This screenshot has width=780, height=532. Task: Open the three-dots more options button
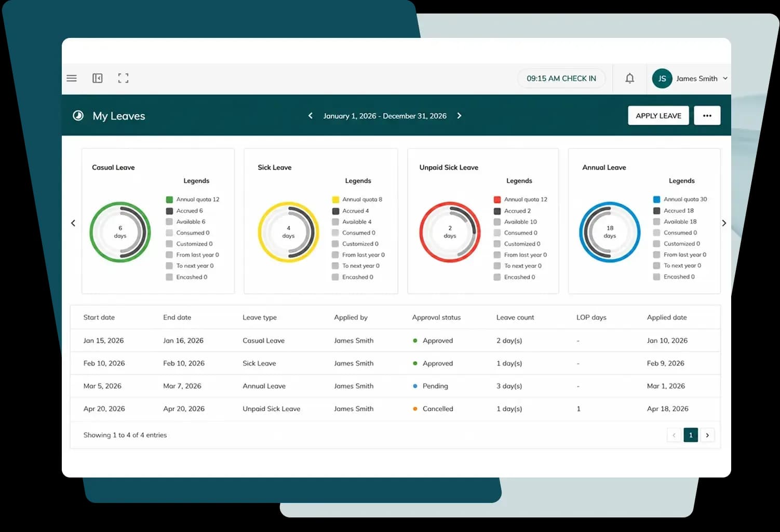[x=707, y=116]
